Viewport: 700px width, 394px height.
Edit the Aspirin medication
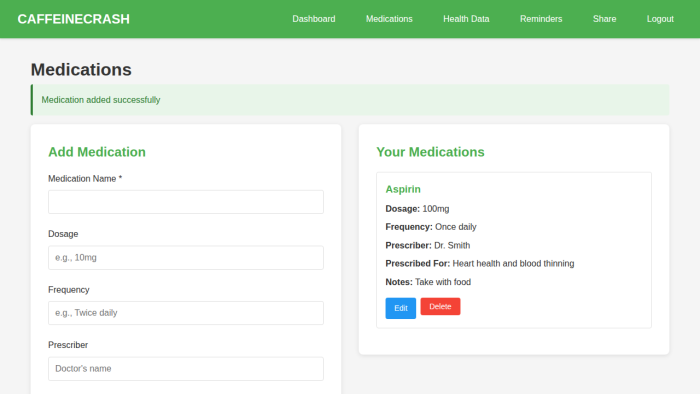click(400, 308)
